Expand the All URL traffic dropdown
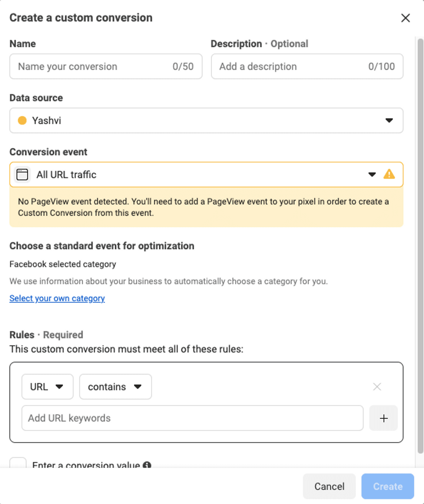This screenshot has width=424, height=504. [372, 175]
